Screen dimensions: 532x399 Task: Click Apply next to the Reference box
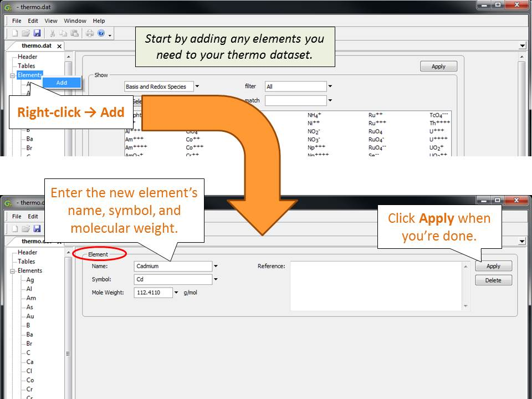point(493,266)
